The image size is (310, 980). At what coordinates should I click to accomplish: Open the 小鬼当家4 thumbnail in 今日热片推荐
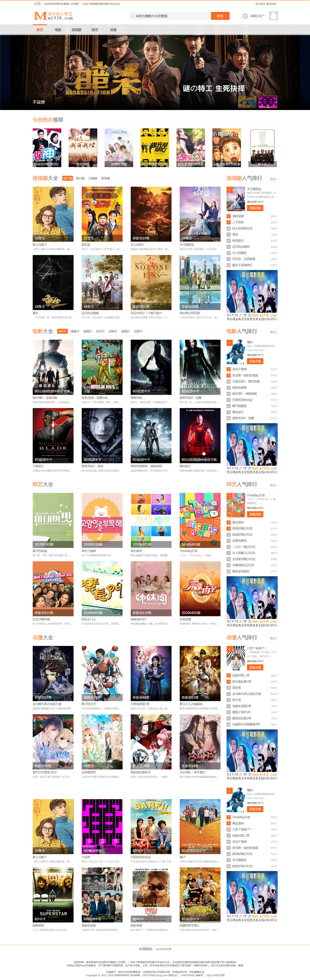(x=226, y=148)
